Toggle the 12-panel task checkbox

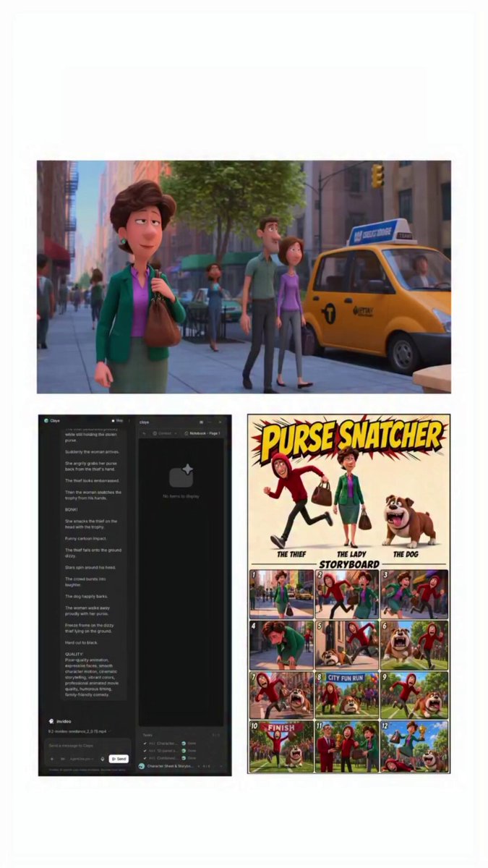click(145, 750)
